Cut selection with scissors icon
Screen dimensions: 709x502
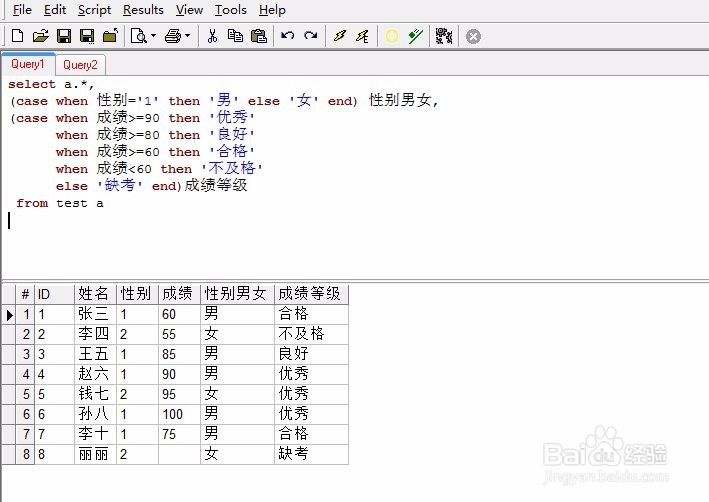click(x=212, y=36)
